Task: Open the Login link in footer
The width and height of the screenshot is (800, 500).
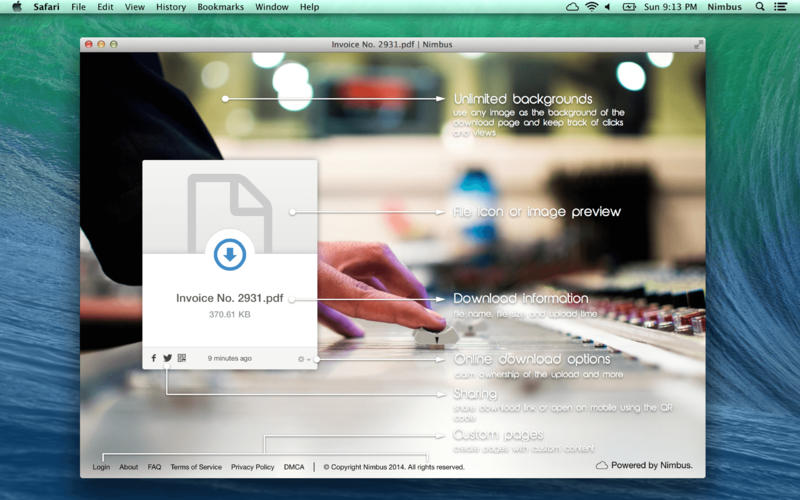Action: 101,467
